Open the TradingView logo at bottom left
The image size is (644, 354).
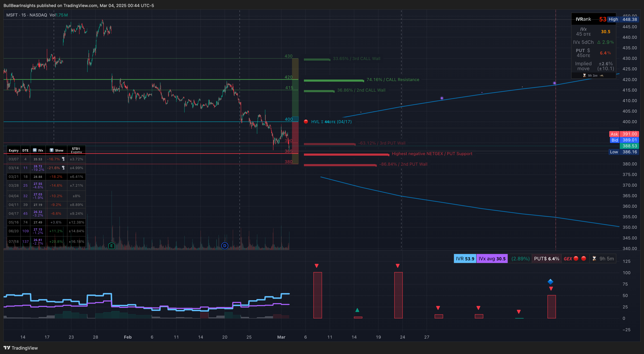[21, 348]
